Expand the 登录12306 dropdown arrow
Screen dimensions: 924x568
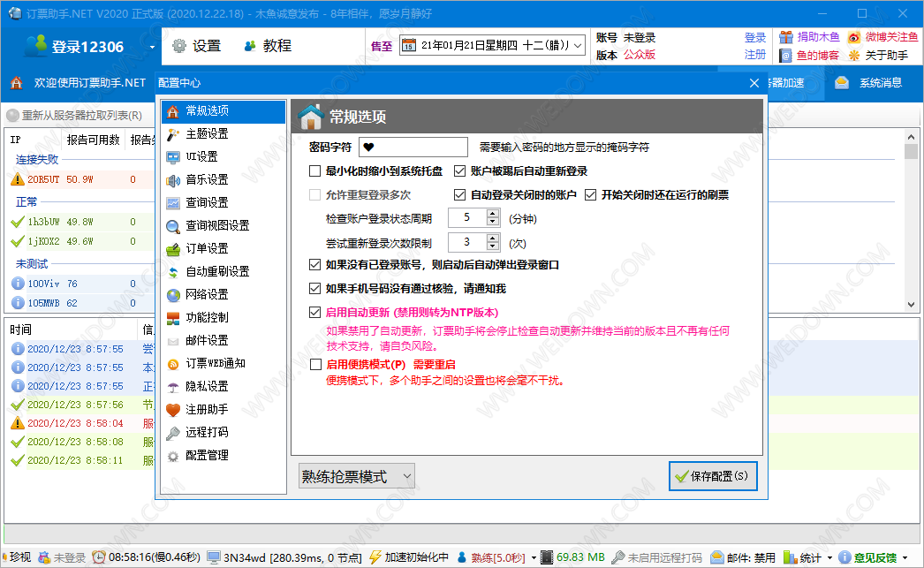coord(152,47)
